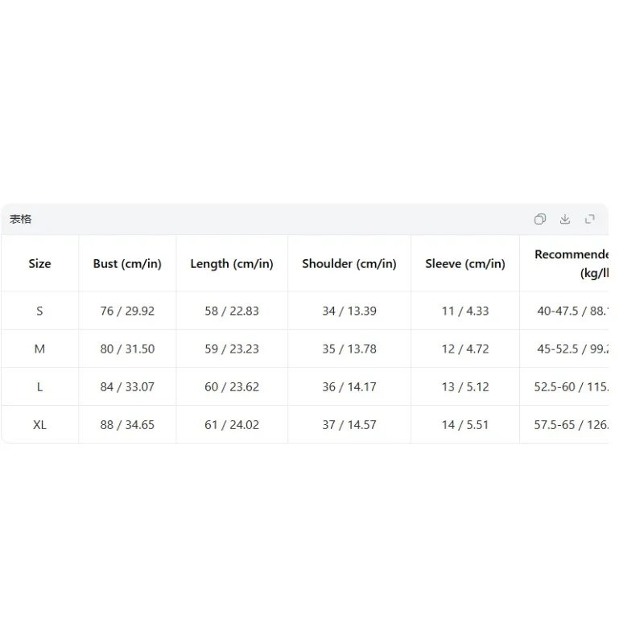
Task: Click the M size row cell
Action: click(39, 349)
